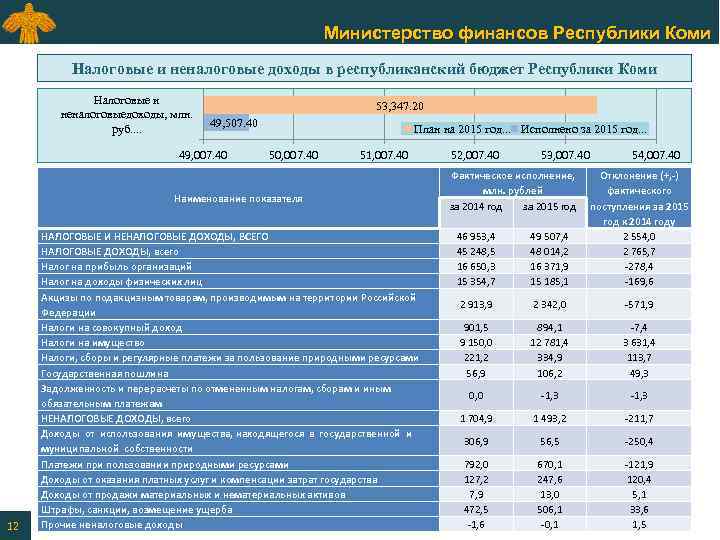
Task: Select row 'Доходы от использования имущества'
Action: click(x=365, y=441)
